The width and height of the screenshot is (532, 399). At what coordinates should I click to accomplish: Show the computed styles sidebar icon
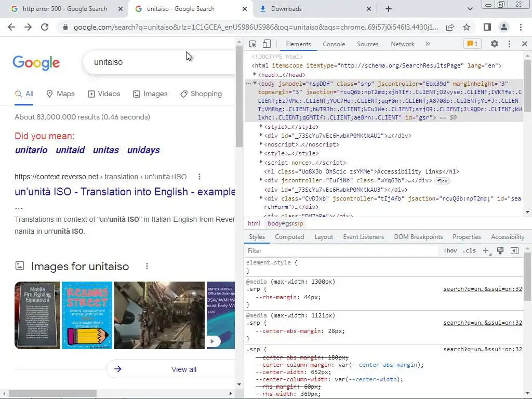pos(514,251)
